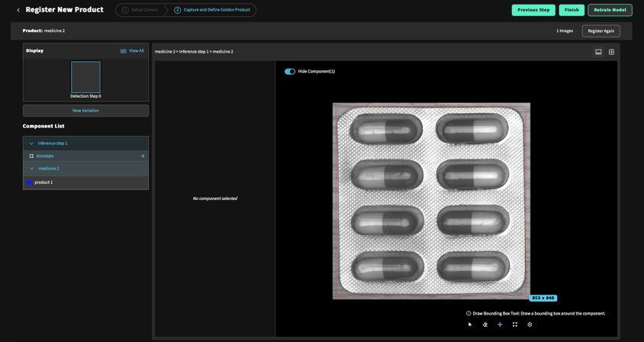This screenshot has width=644, height=342.
Task: Activate the draw bounding box plus tool
Action: (500, 324)
